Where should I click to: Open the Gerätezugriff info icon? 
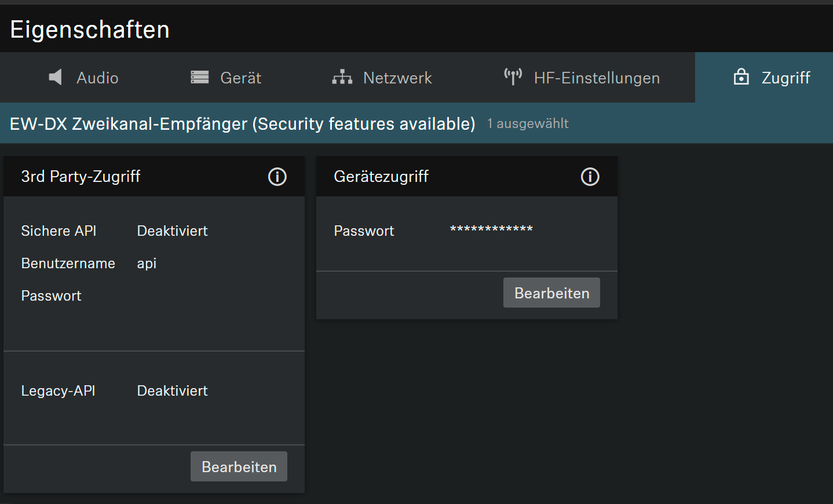pyautogui.click(x=590, y=177)
